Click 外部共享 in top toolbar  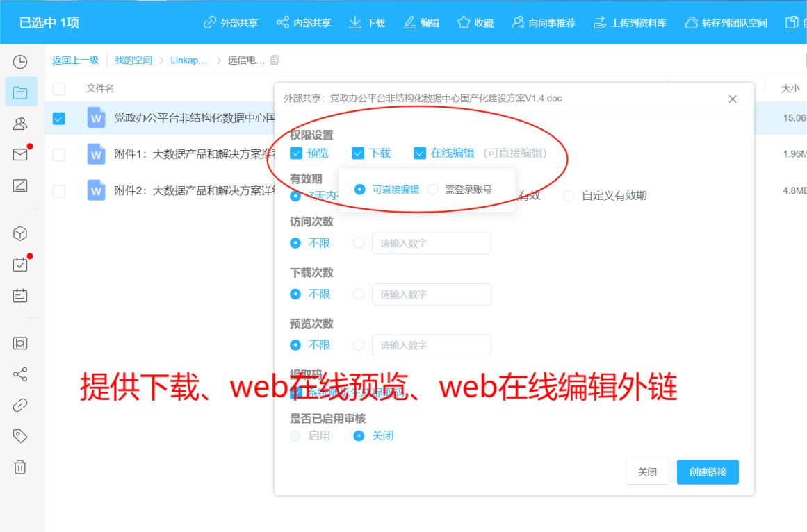[231, 23]
